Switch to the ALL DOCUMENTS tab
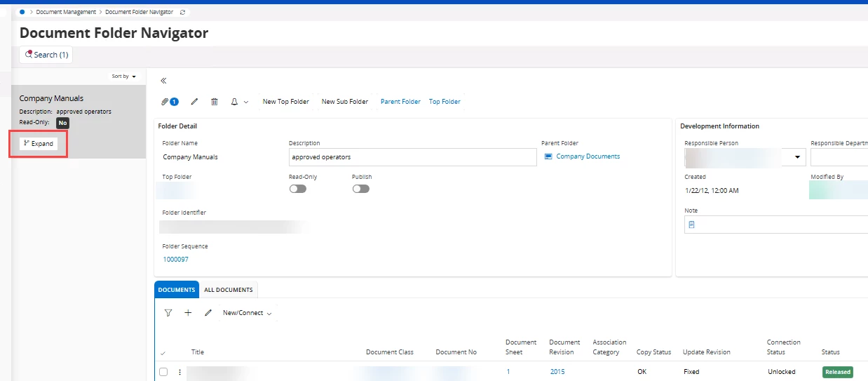The height and width of the screenshot is (381, 868). (x=229, y=290)
